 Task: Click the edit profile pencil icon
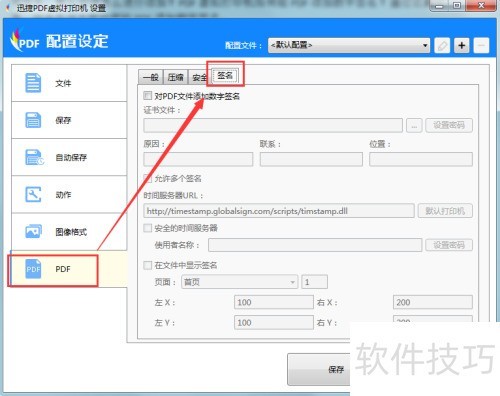pos(442,45)
